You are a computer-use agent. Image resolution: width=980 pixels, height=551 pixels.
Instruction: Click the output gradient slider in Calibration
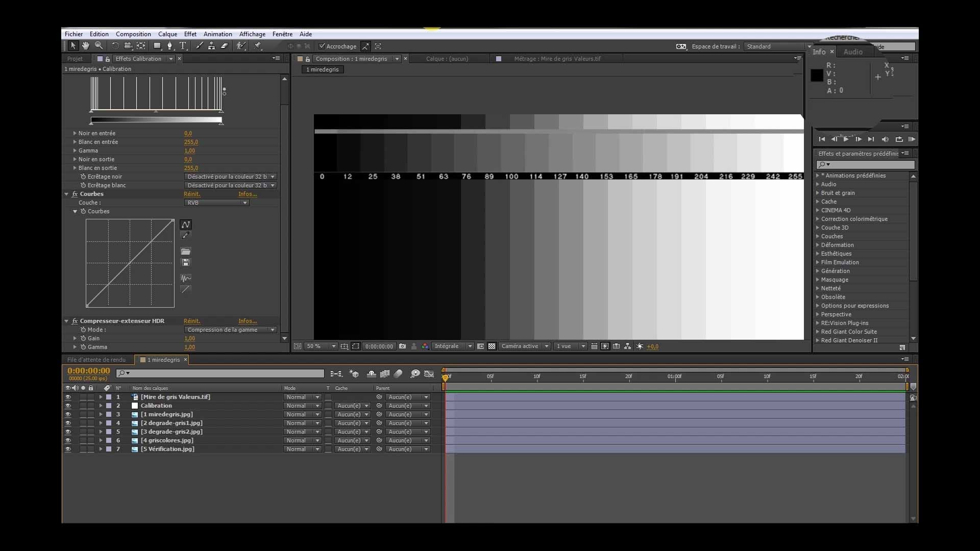(156, 120)
